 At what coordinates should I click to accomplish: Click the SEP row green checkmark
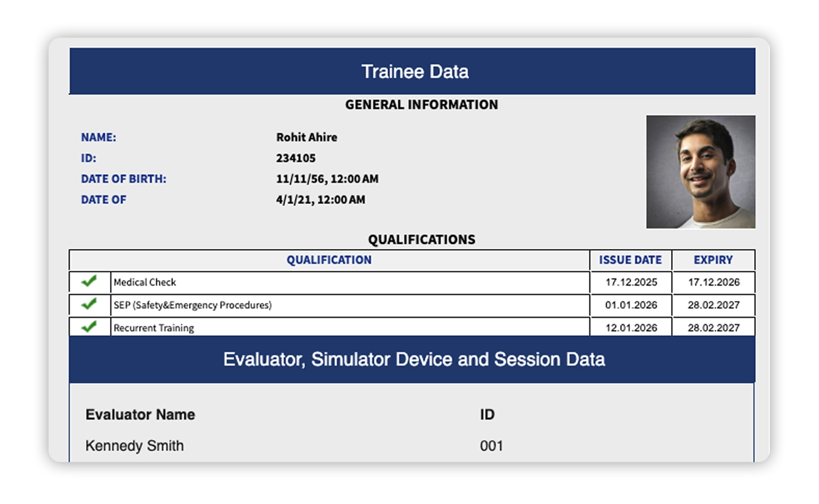tap(89, 305)
